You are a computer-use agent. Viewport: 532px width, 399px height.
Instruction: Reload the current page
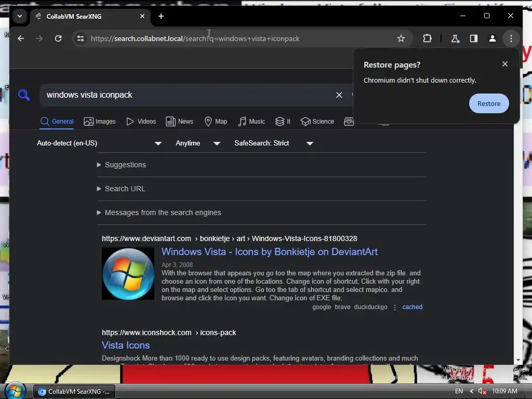click(58, 38)
